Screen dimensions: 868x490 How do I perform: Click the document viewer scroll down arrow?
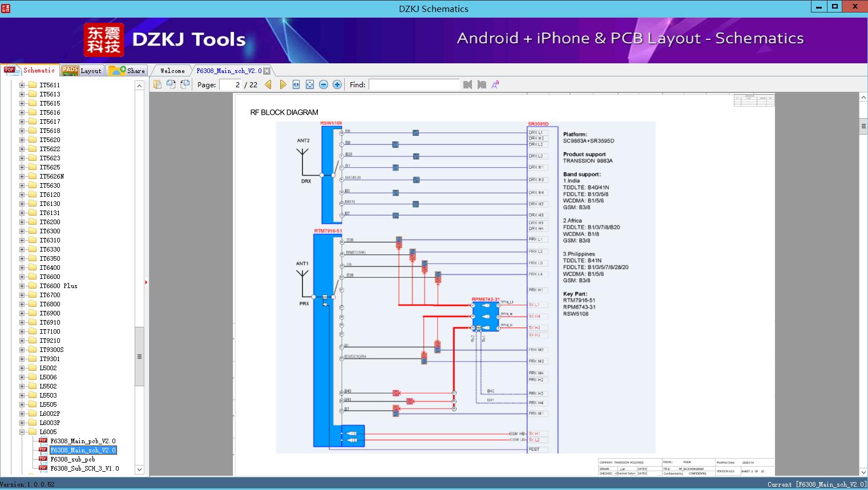pos(863,472)
